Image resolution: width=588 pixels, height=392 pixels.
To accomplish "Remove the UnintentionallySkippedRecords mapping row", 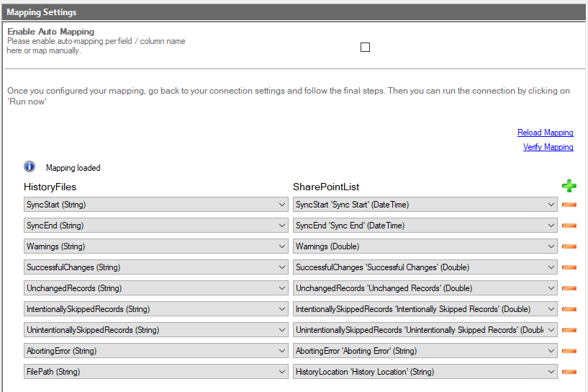I will point(569,331).
